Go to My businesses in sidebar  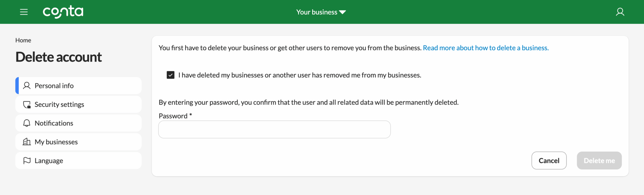point(56,142)
